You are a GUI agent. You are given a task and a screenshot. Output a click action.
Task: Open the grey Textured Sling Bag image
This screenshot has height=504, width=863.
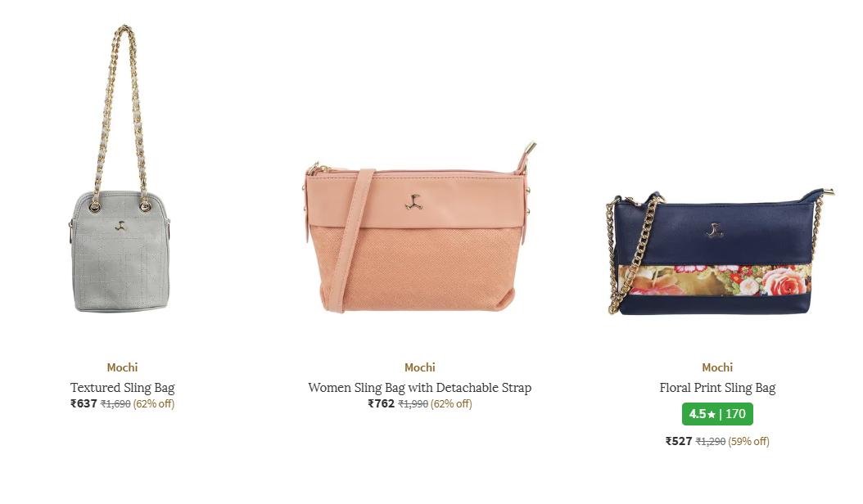coord(121,169)
